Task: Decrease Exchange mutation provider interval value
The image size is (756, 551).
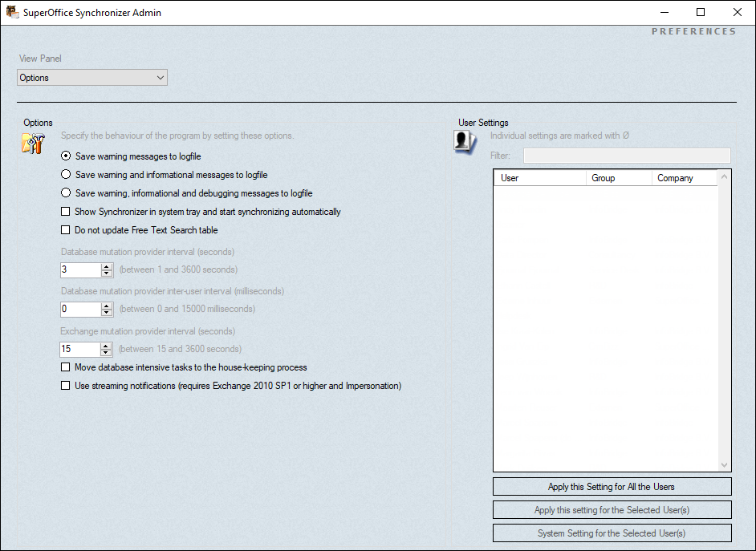Action: 106,353
